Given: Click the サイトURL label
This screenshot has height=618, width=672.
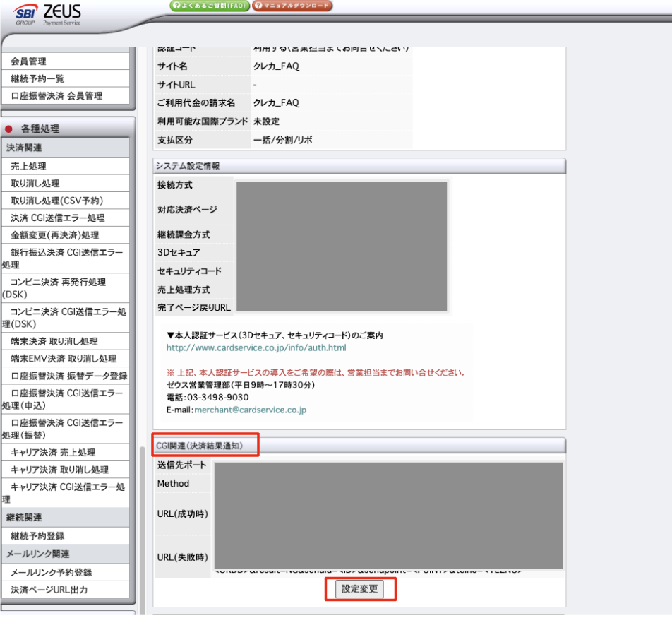Looking at the screenshot, I should tap(176, 85).
